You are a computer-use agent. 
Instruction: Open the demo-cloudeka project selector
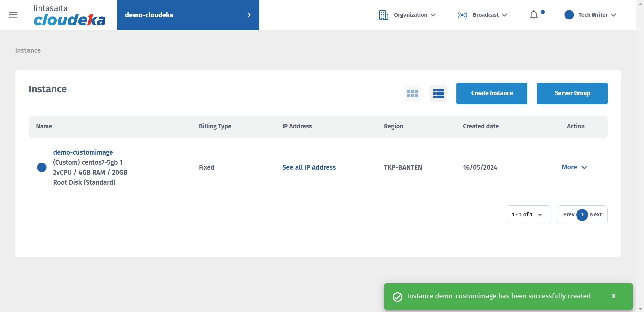pos(188,15)
